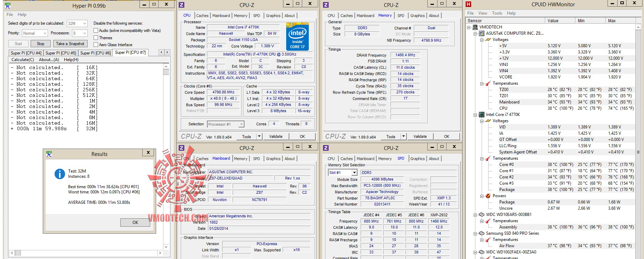Viewport: 644px width, 259px height.
Task: Click the blue info icon in Results dialog
Action: (x=60, y=174)
